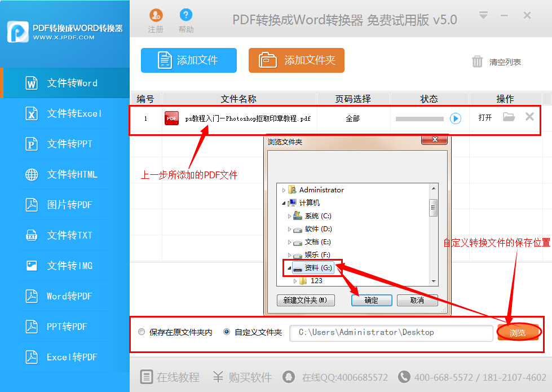Click the red PDF file icon in row 1

[172, 118]
